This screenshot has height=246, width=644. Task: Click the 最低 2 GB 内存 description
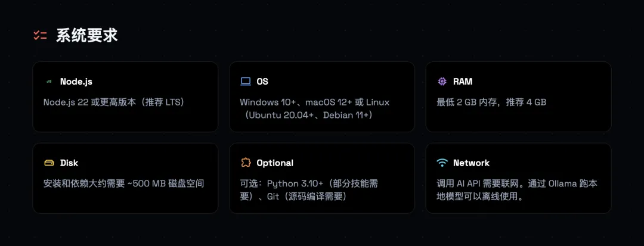(x=491, y=102)
